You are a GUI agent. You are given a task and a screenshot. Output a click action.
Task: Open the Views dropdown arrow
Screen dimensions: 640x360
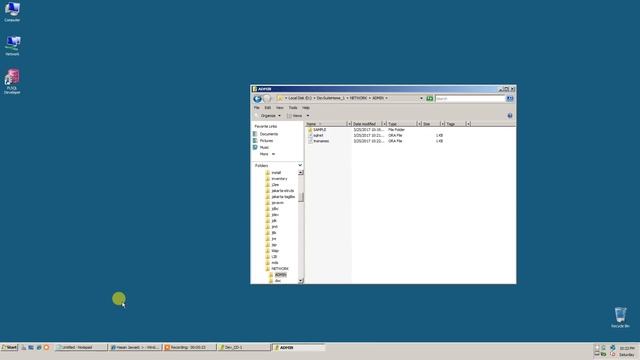click(308, 116)
